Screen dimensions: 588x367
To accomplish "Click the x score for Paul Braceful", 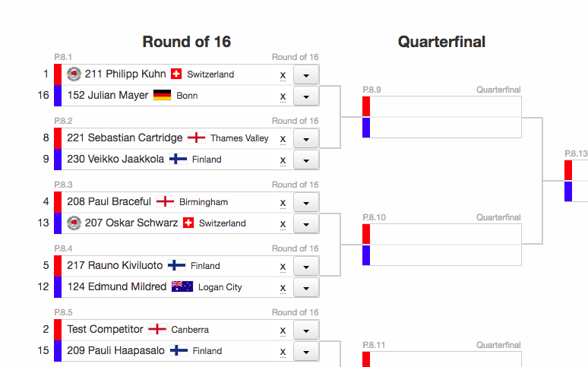I will [283, 203].
